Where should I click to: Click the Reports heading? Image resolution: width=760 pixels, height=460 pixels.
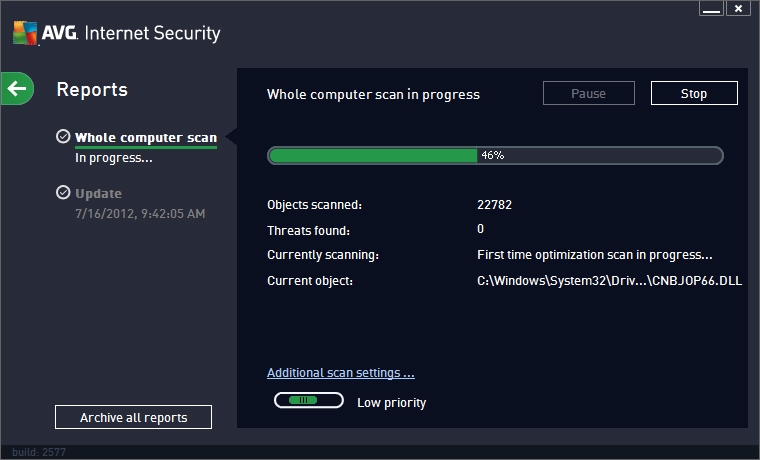(92, 90)
